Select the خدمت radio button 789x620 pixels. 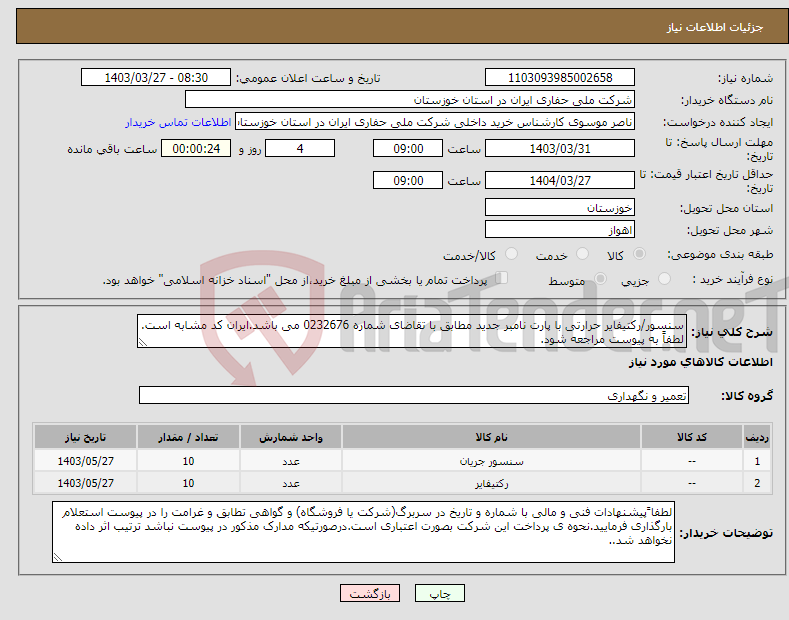[x=582, y=254]
